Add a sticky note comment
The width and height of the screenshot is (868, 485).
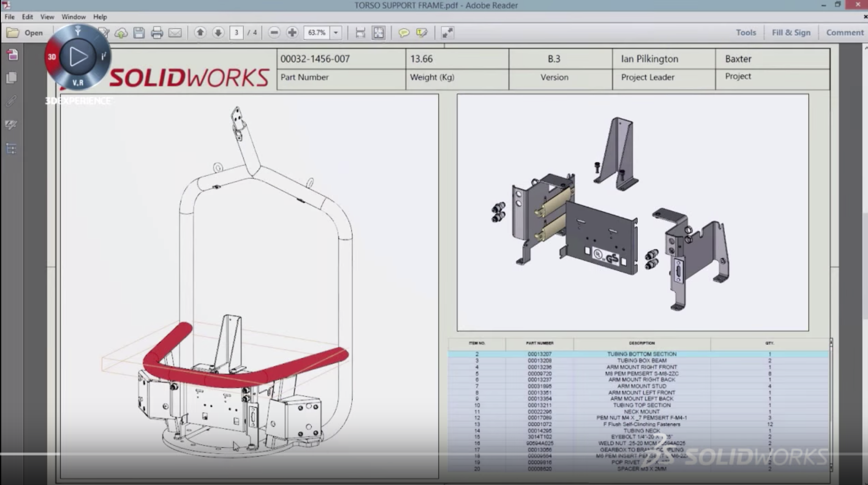(404, 33)
